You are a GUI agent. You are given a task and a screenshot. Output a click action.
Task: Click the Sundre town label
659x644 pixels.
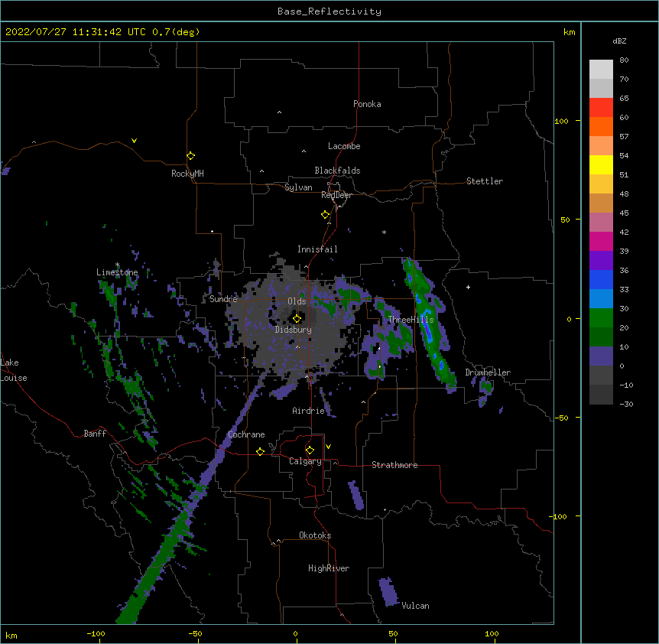(x=223, y=299)
